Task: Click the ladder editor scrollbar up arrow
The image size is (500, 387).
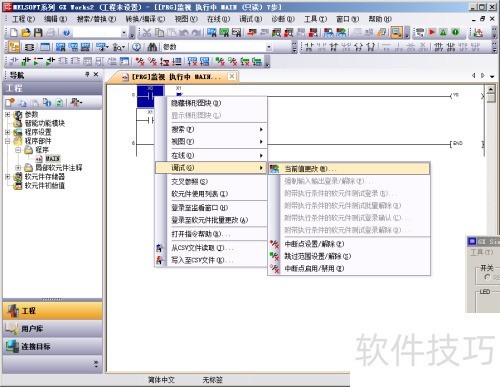Action: (490, 90)
